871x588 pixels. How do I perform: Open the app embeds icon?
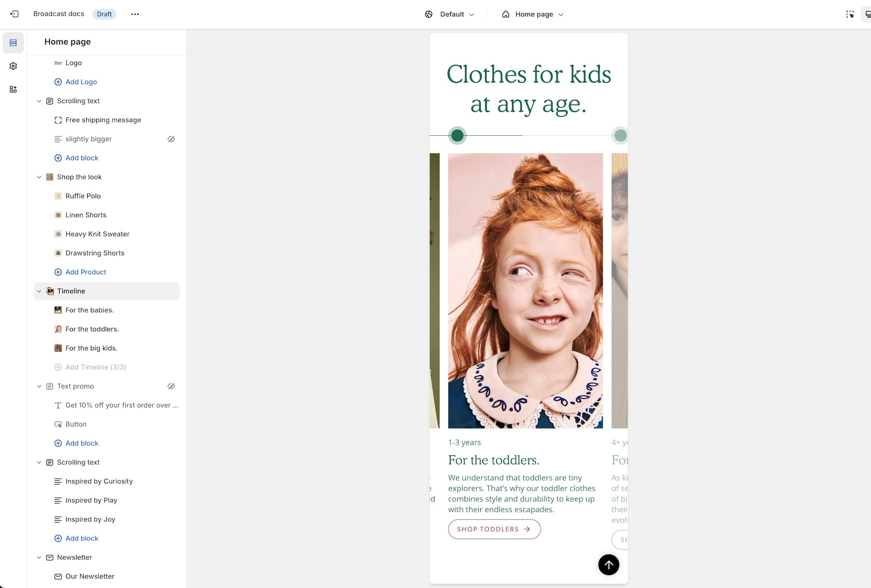point(13,89)
